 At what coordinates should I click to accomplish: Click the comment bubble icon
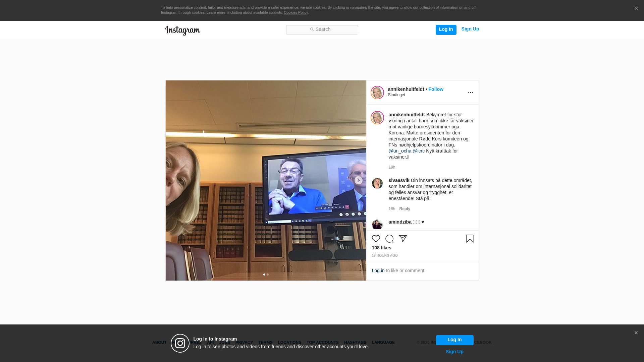[x=389, y=239]
